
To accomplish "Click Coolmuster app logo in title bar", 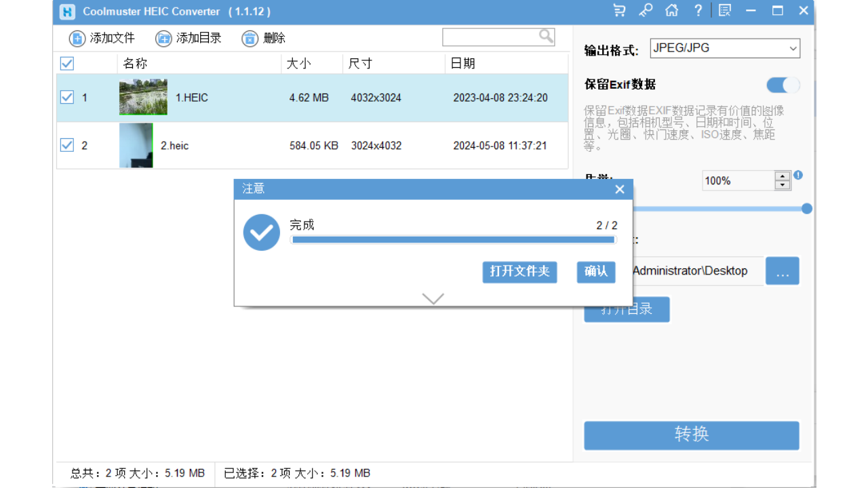I will [67, 12].
